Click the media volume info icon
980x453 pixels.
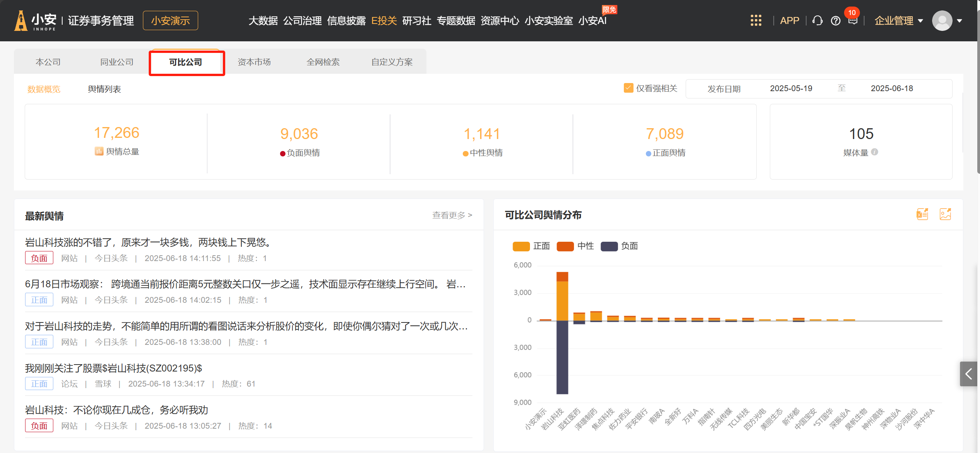click(x=875, y=152)
